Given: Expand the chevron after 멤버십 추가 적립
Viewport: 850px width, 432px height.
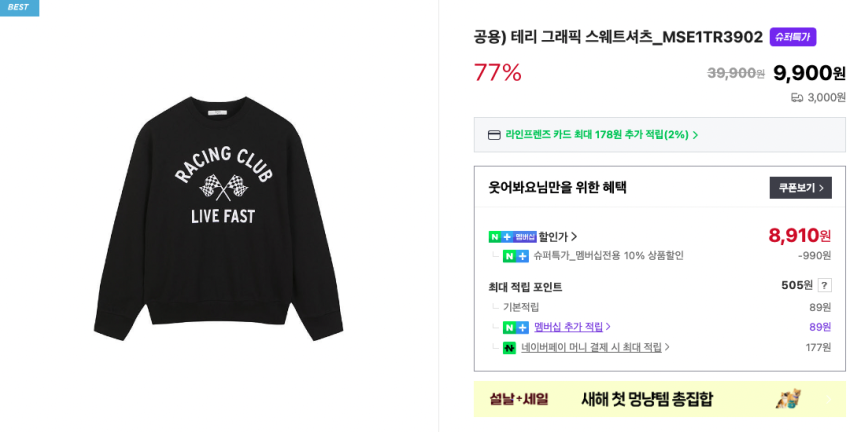Looking at the screenshot, I should [x=608, y=327].
